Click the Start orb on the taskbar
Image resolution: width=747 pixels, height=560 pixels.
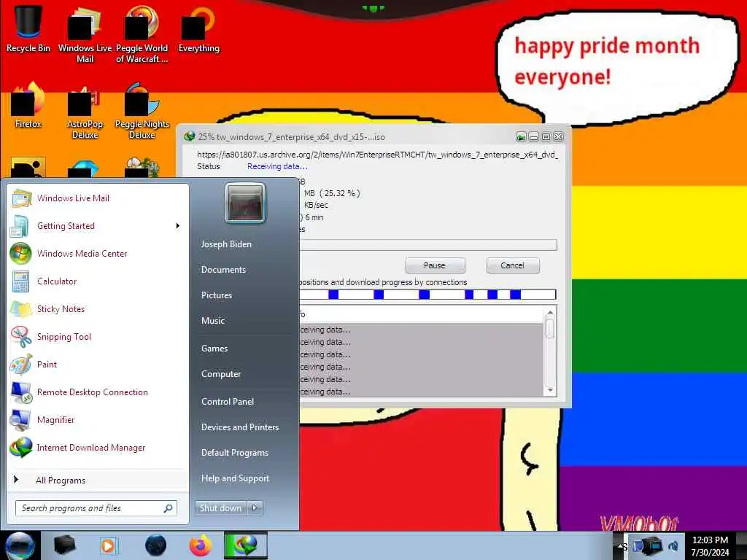(20, 545)
